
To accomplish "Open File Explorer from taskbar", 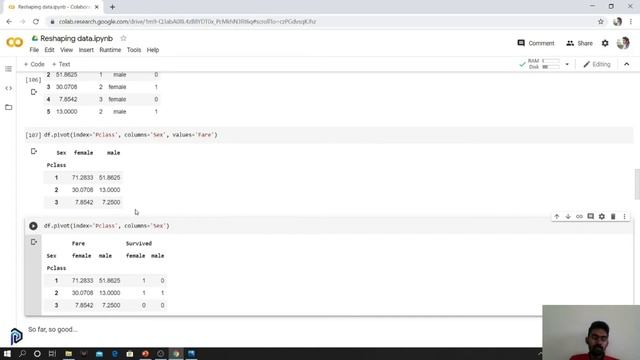I will pyautogui.click(x=69, y=353).
